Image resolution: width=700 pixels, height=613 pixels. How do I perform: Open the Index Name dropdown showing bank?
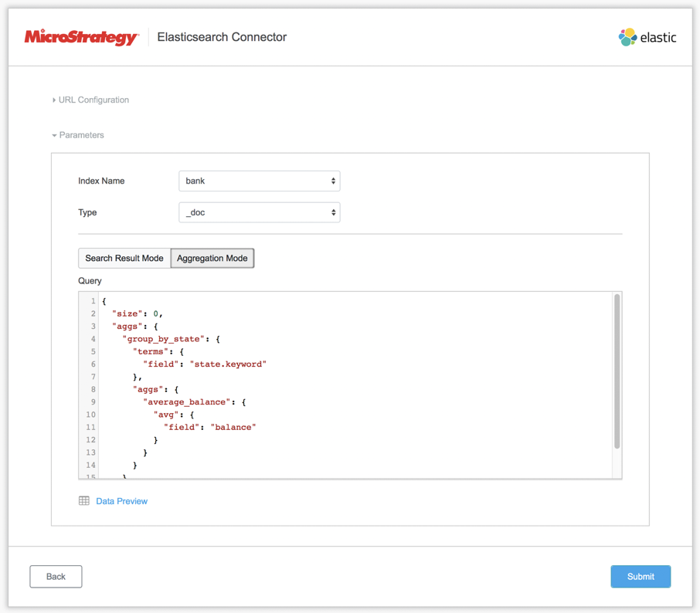259,181
